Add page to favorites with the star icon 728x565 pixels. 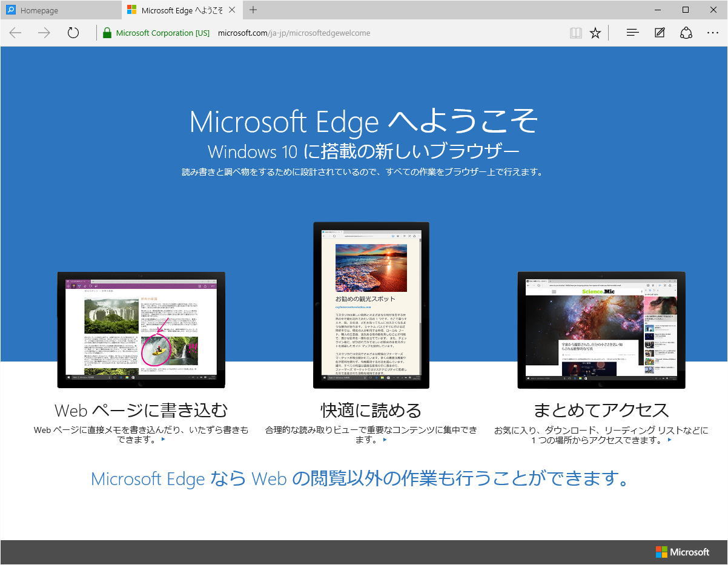pos(595,33)
